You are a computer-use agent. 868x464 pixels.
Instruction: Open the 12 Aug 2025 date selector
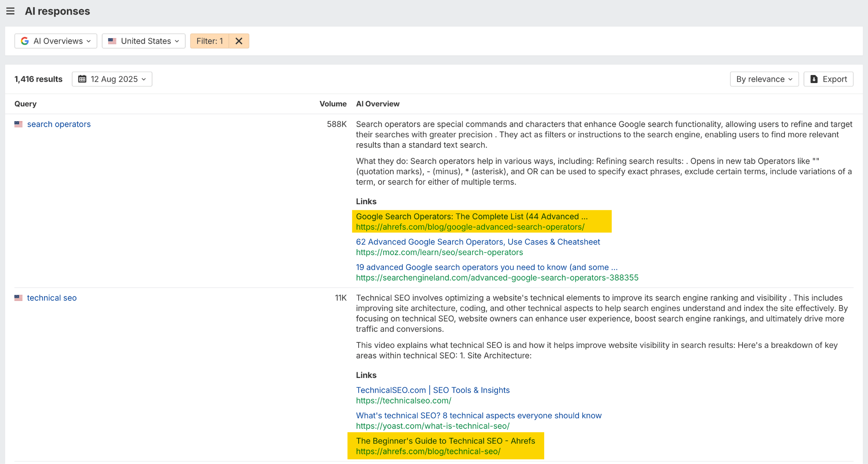(112, 79)
